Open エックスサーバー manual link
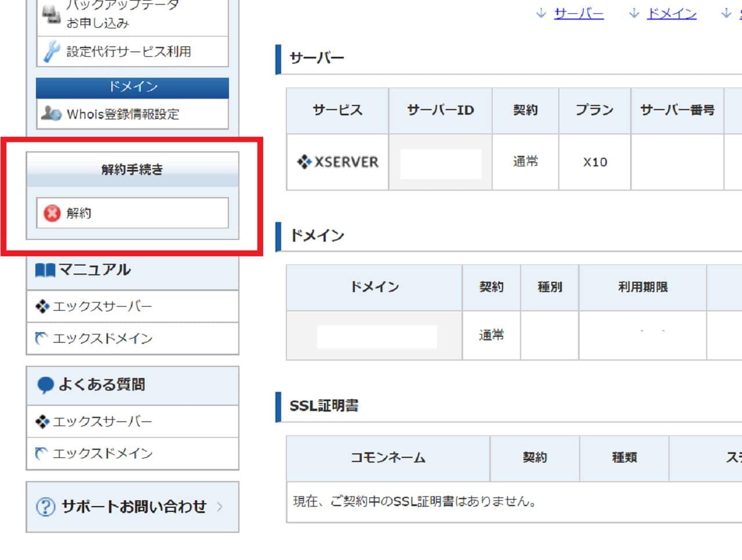Image resolution: width=742 pixels, height=560 pixels. (x=102, y=306)
